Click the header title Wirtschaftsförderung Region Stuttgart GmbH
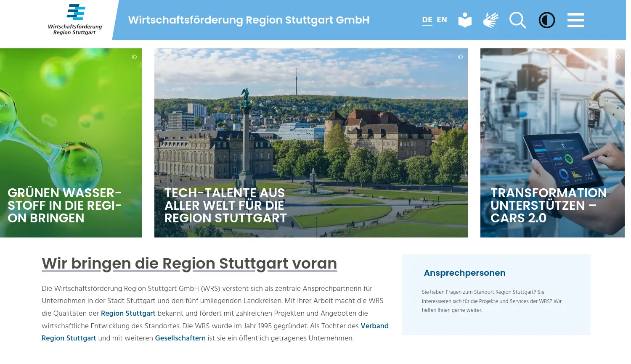Screen dimensions: 631x364 [249, 20]
